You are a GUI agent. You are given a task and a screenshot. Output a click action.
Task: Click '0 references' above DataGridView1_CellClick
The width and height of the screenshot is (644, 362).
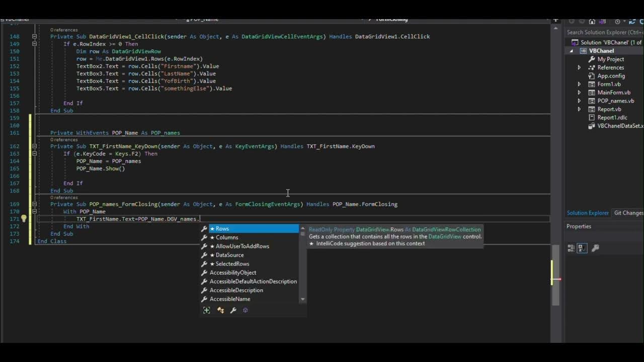click(x=64, y=30)
